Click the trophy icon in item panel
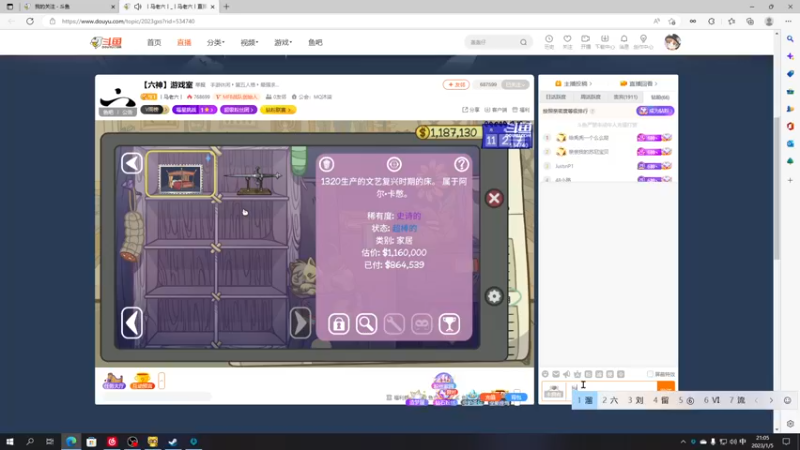This screenshot has height=450, width=800. (x=449, y=324)
